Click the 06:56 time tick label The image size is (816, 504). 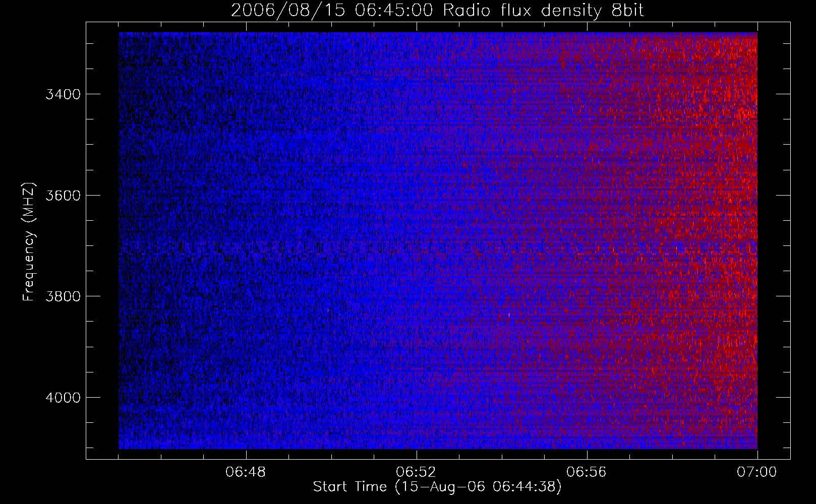point(587,472)
